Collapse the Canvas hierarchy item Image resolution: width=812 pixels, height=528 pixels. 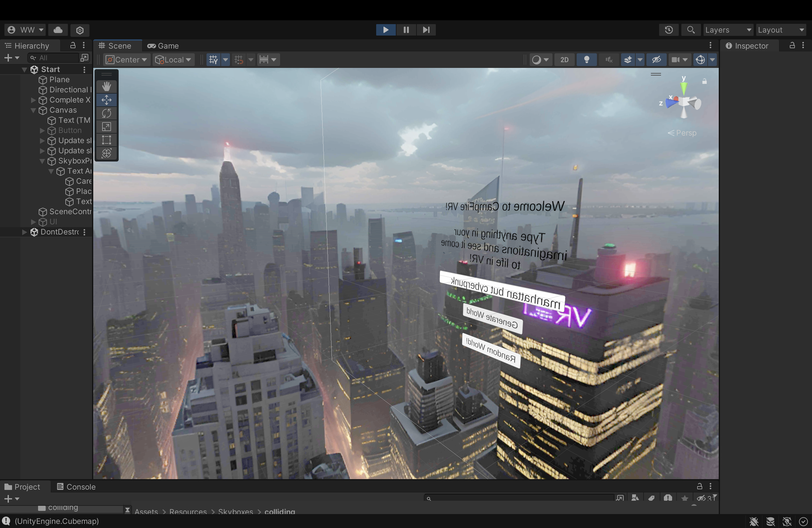[33, 110]
